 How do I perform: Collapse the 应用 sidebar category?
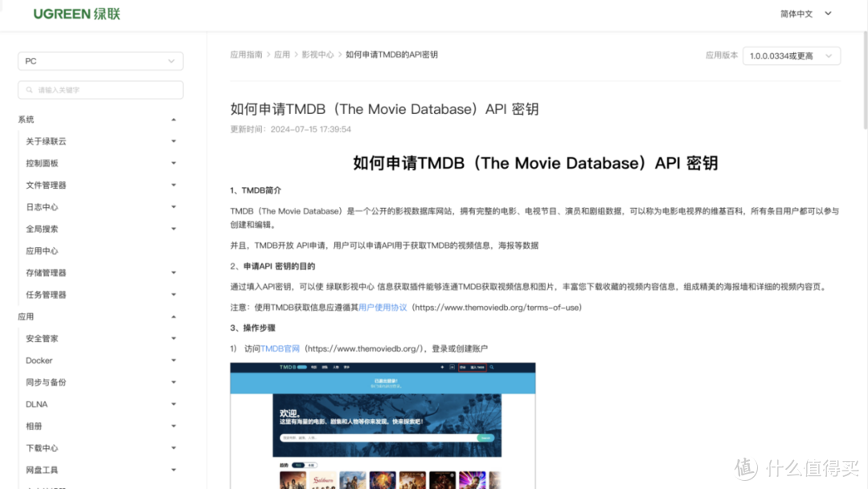click(174, 316)
